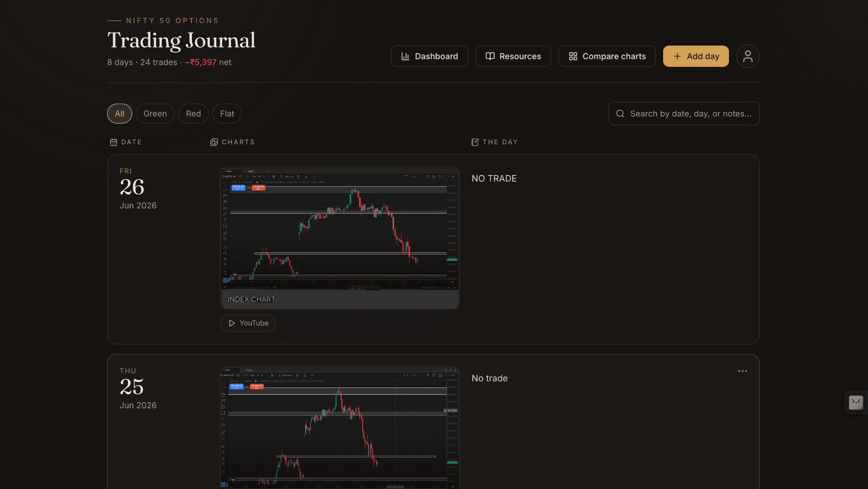Filter by Flat days
Screen dimensions: 868x489
point(227,114)
